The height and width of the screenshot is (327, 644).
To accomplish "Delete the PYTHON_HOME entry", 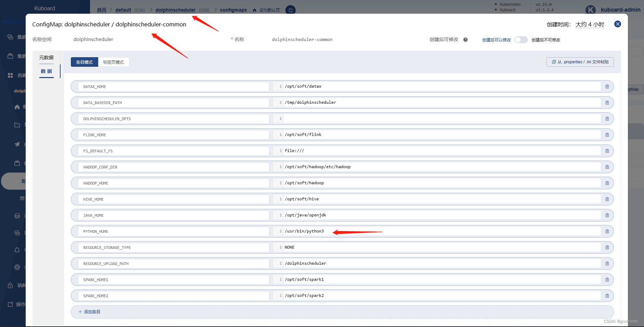I will 607,231.
